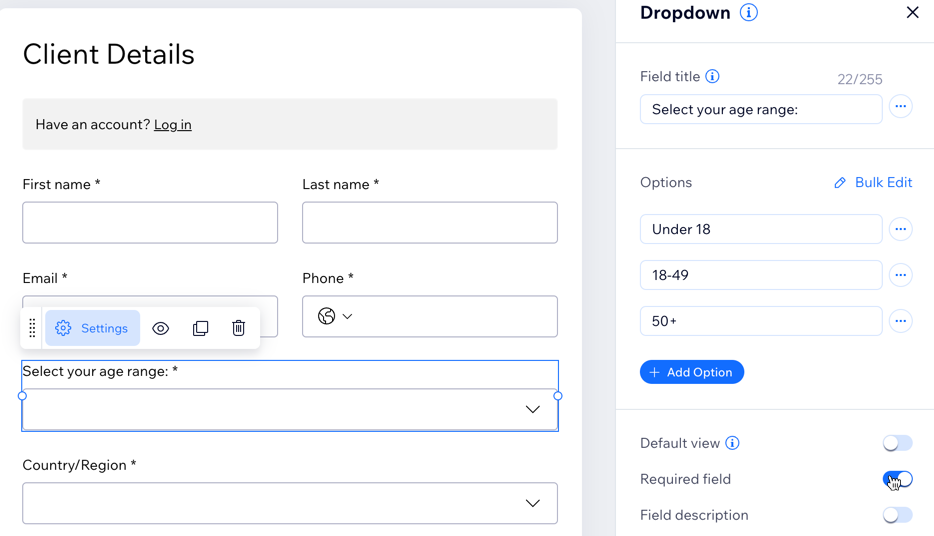Open the Phone country code selector
934x536 pixels.
[x=335, y=316]
